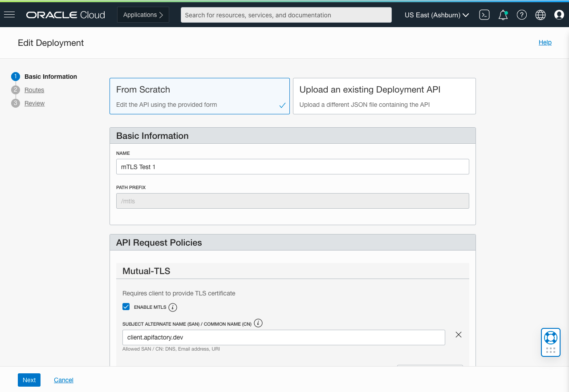
Task: Click the info icon next to ENABLE MTLS
Action: click(x=173, y=307)
